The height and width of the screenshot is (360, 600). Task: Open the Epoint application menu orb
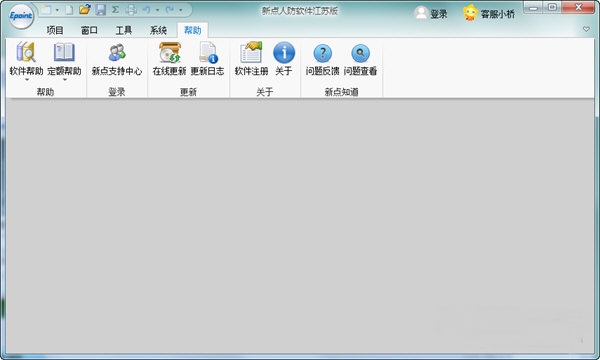click(21, 16)
